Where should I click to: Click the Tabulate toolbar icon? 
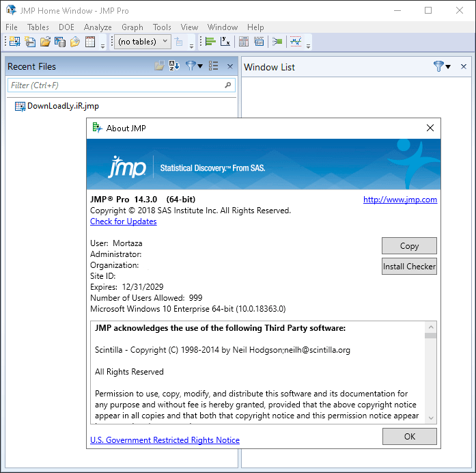click(x=244, y=41)
